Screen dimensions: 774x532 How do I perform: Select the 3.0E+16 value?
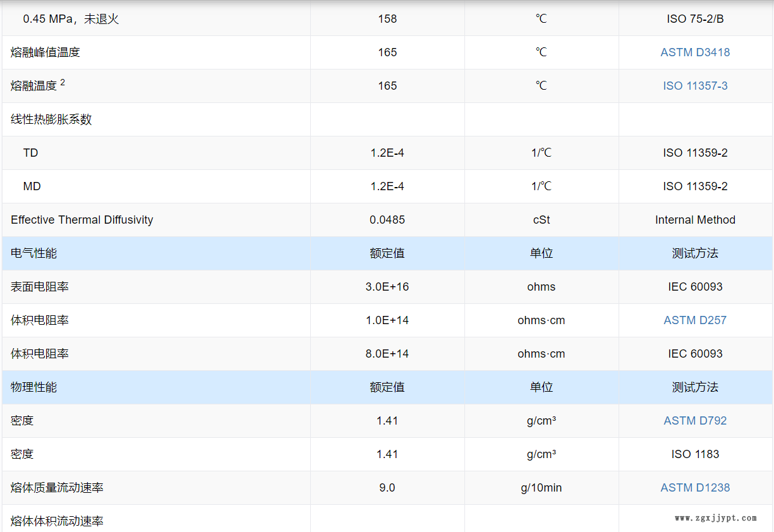[387, 287]
